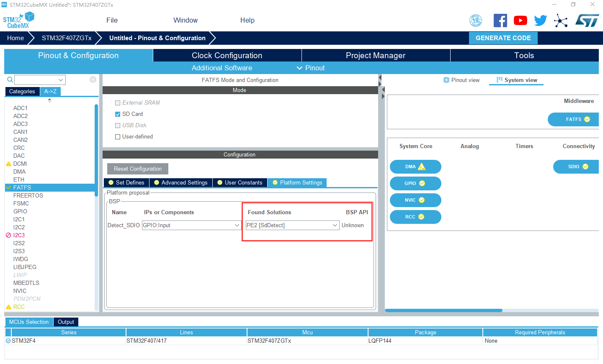Open the ST community network icon
Image resolution: width=603 pixels, height=364 pixels.
561,21
